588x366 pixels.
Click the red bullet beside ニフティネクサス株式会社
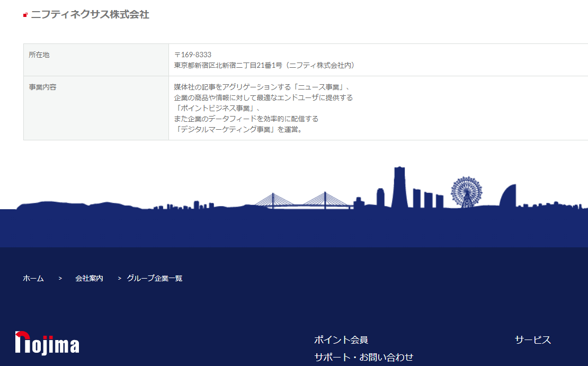[25, 15]
